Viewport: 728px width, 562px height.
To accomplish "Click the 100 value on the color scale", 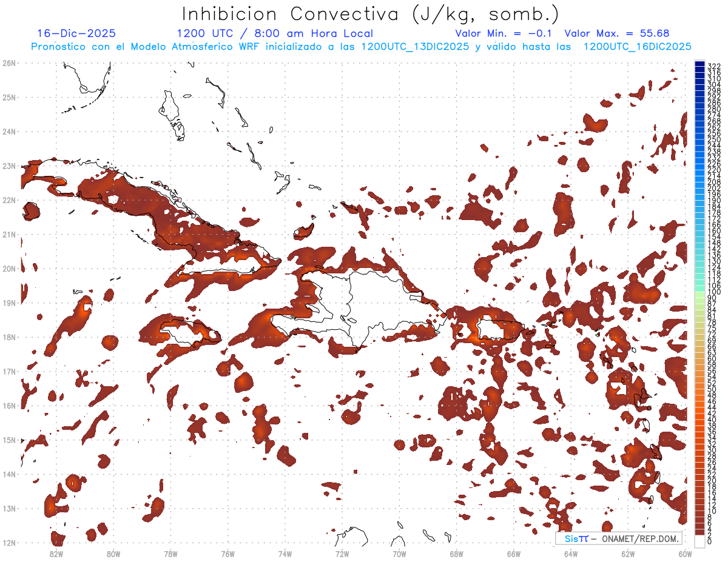I will (714, 292).
